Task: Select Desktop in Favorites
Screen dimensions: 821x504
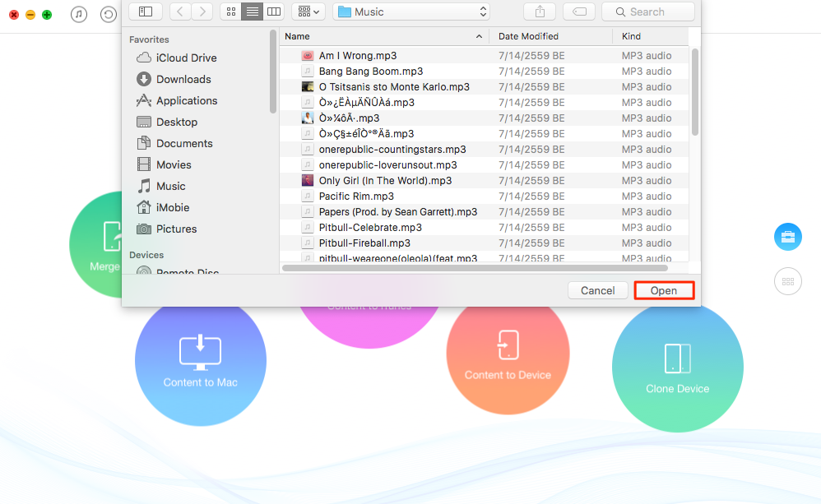Action: point(167,123)
